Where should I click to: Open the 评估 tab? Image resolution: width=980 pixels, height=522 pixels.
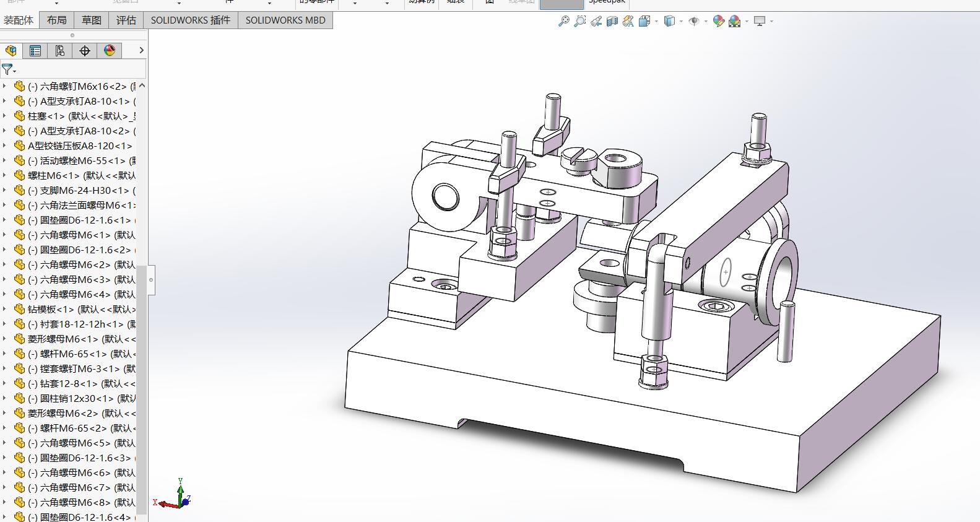[x=126, y=20]
